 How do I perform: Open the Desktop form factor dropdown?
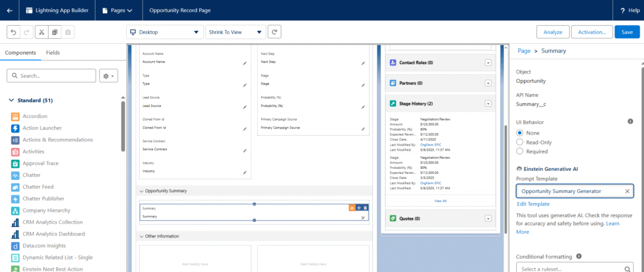click(x=164, y=32)
